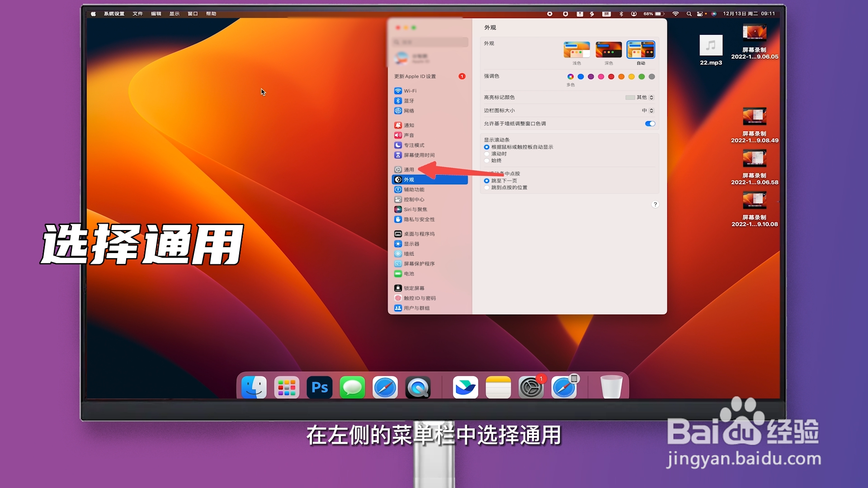This screenshot has height=488, width=868.
Task: Select 跳到点按的位置 radio button
Action: point(487,188)
